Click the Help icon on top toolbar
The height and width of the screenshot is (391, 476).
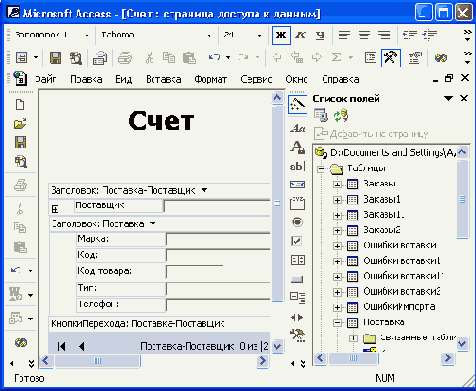[441, 58]
